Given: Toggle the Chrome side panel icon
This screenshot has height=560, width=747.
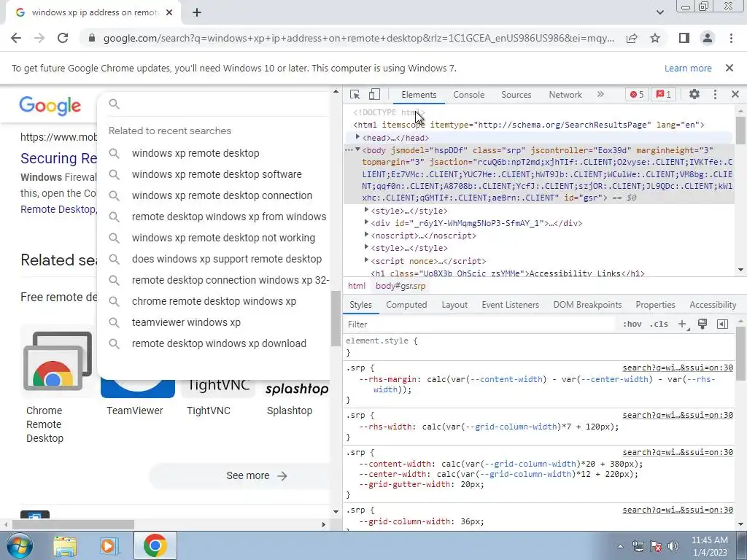Looking at the screenshot, I should click(x=684, y=38).
